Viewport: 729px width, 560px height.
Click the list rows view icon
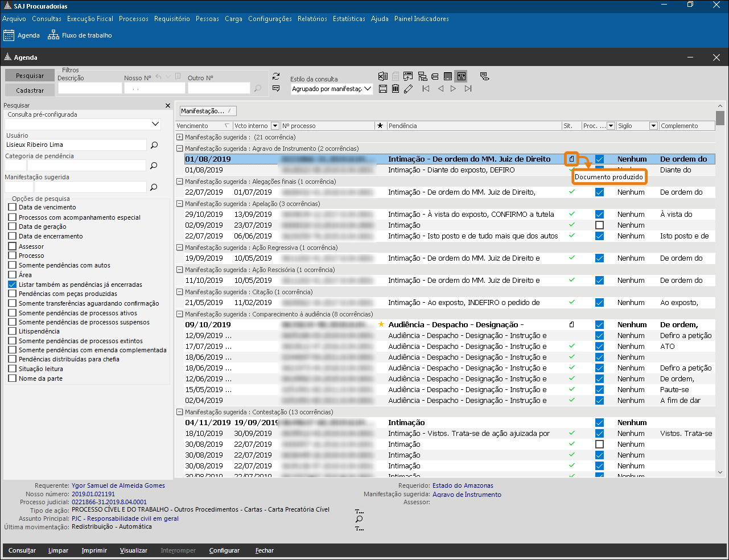(x=448, y=76)
